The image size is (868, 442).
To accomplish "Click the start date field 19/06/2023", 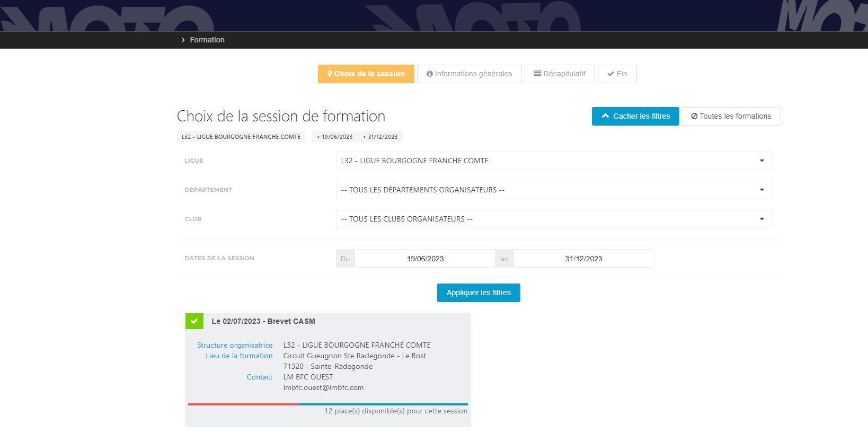I will (x=425, y=259).
